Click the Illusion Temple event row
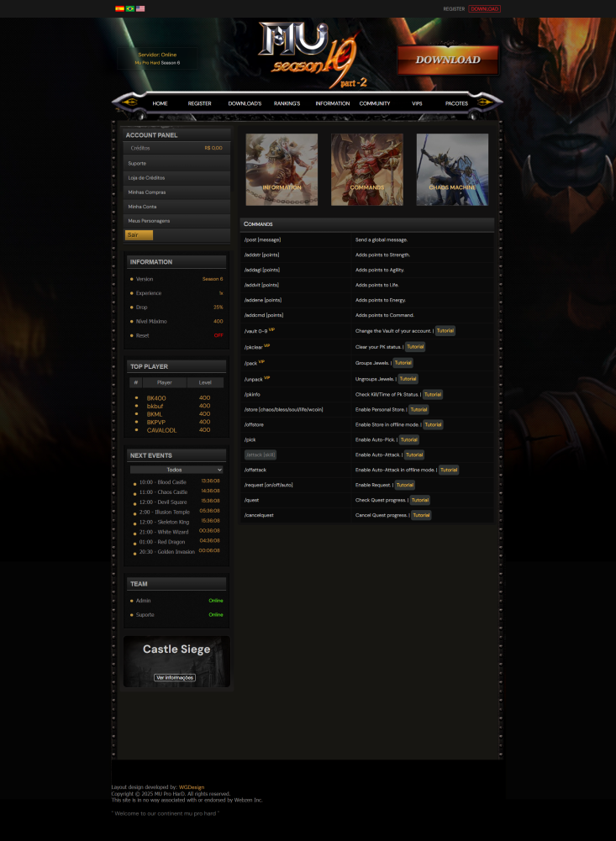 point(176,512)
